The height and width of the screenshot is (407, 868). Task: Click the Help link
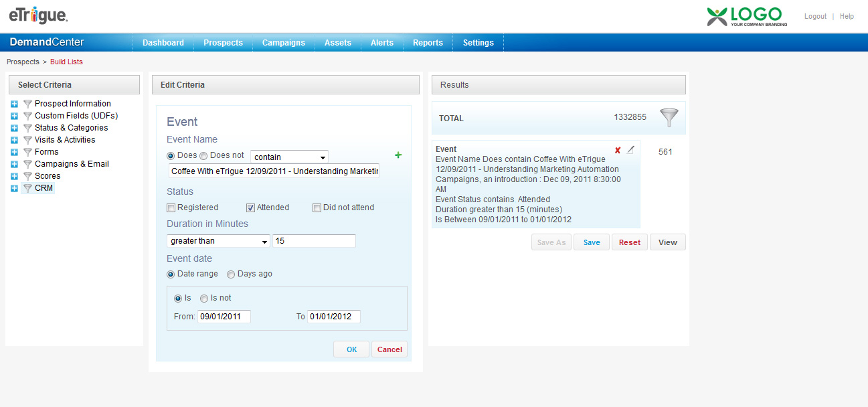pyautogui.click(x=847, y=16)
